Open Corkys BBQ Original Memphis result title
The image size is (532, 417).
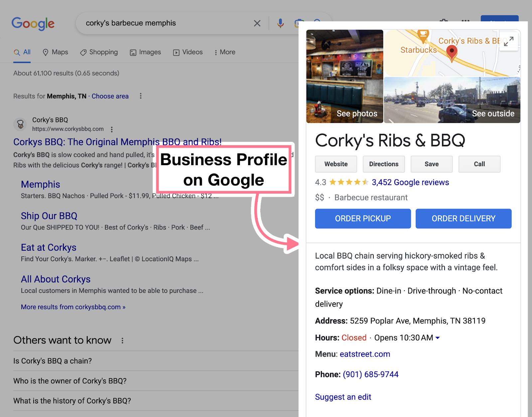(117, 142)
